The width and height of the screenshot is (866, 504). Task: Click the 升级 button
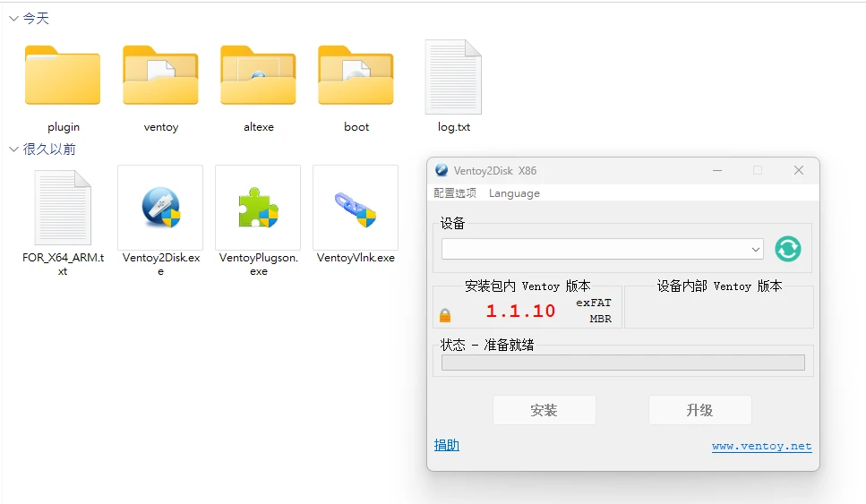[699, 410]
